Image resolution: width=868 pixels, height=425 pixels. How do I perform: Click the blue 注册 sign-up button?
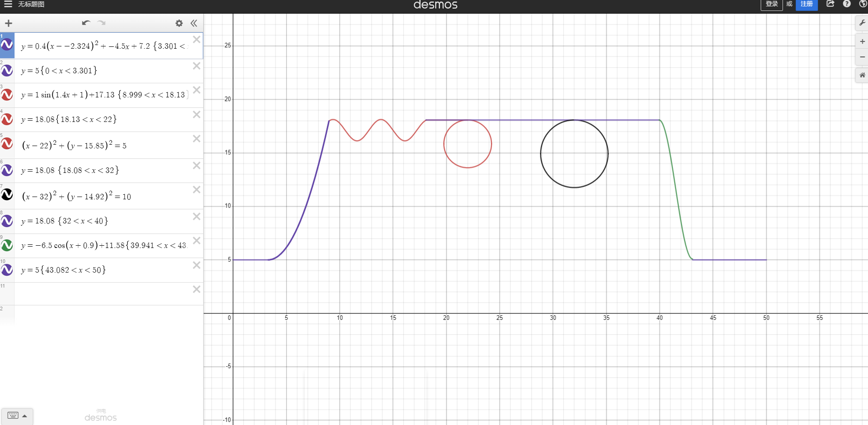(807, 5)
